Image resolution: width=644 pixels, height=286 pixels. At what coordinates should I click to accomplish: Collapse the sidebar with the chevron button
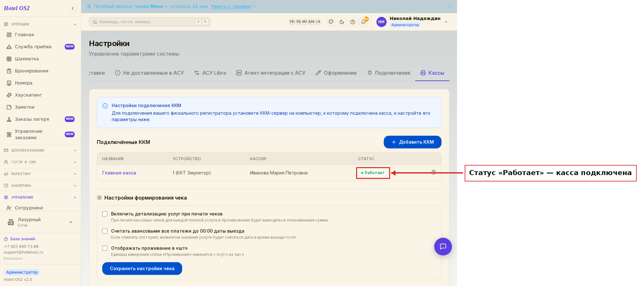(x=73, y=8)
